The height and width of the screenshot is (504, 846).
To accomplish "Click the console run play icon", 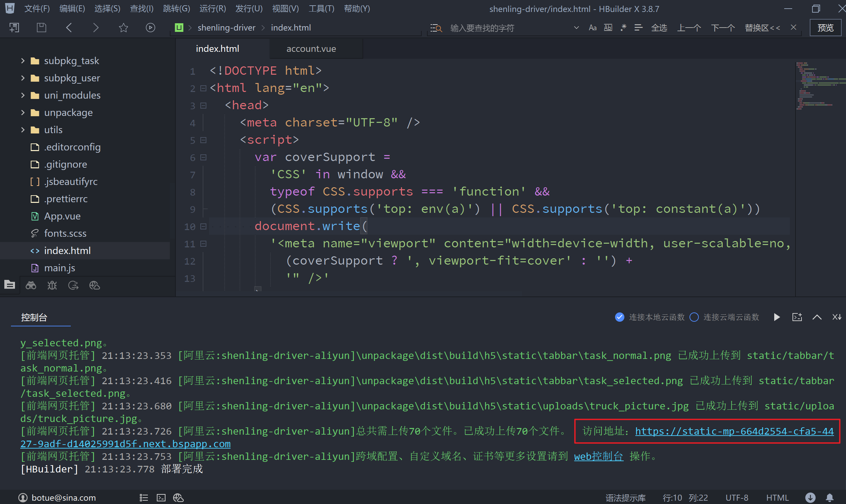I will 777,317.
